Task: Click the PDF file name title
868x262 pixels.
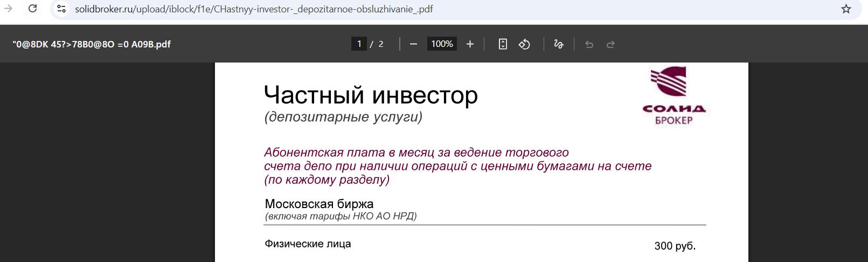Action: [x=92, y=44]
